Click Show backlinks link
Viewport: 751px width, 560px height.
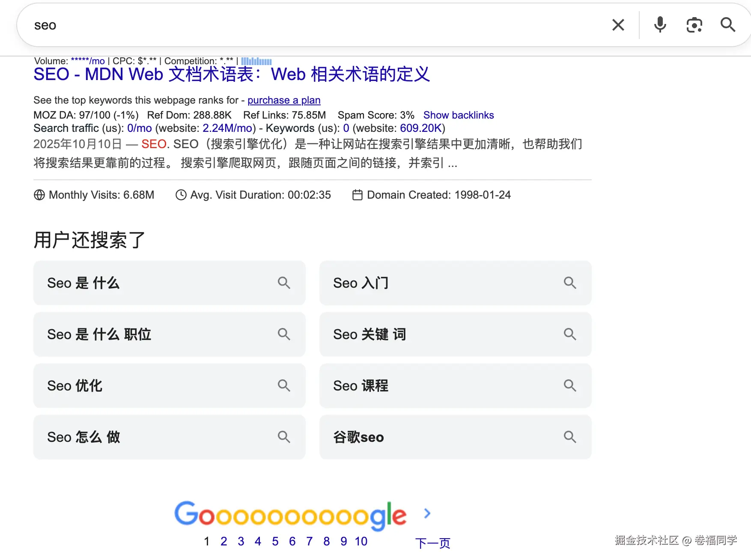click(459, 115)
